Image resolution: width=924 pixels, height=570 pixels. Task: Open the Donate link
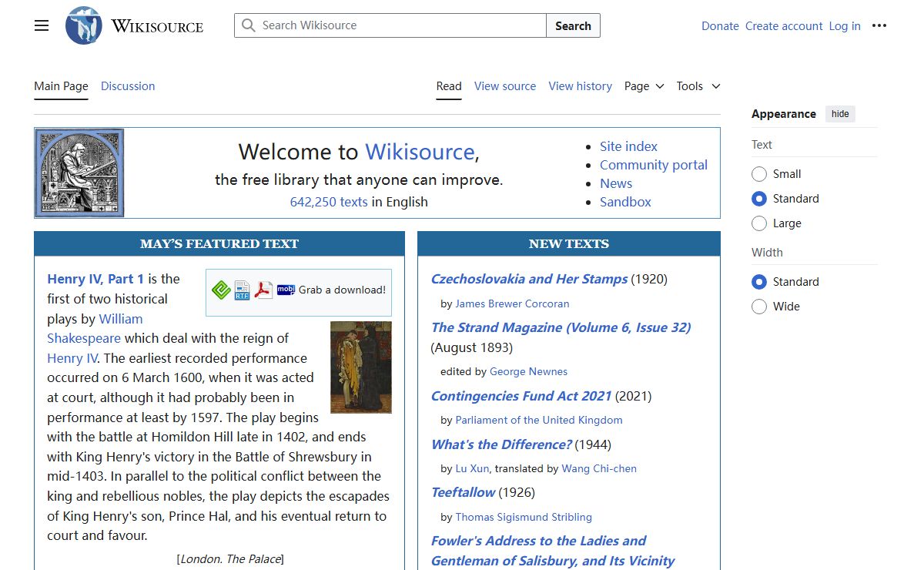coord(720,26)
